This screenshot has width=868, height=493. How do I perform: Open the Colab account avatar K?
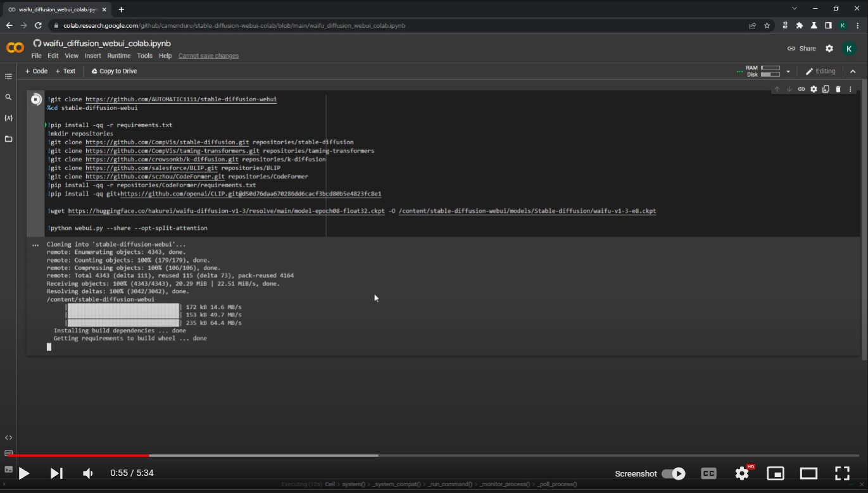(849, 49)
